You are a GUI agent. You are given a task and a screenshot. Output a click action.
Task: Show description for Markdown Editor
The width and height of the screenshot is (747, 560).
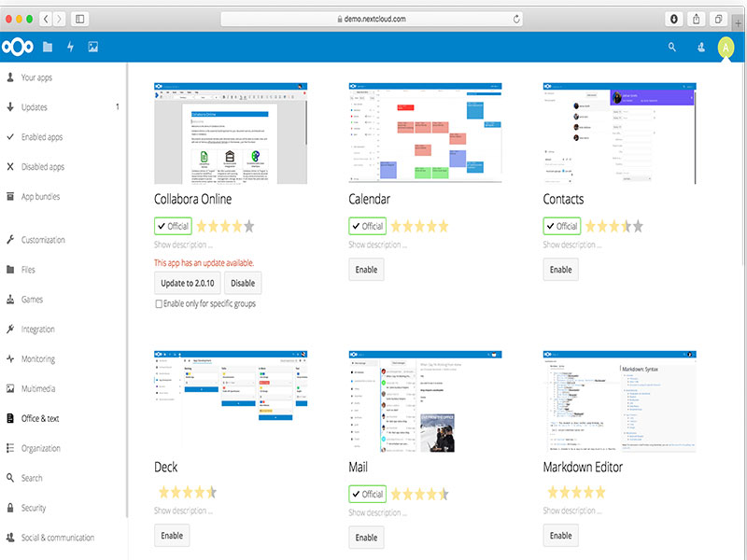pyautogui.click(x=572, y=511)
